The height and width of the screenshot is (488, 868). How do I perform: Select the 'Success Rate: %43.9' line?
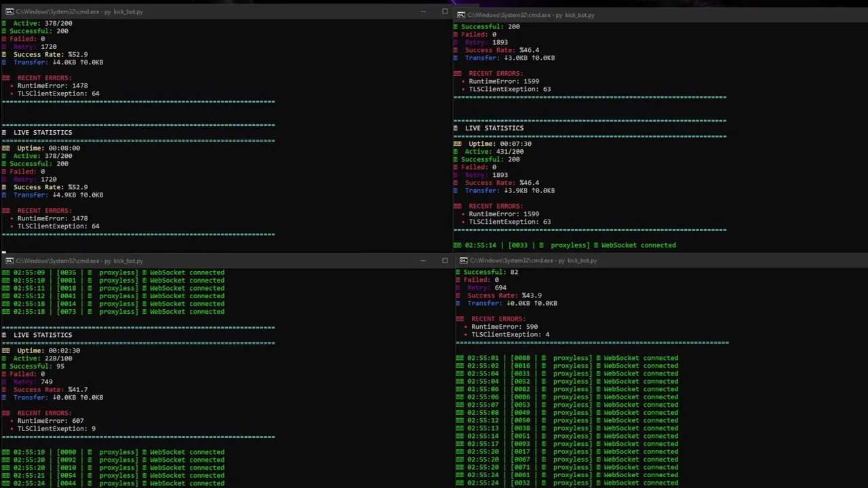(x=499, y=296)
